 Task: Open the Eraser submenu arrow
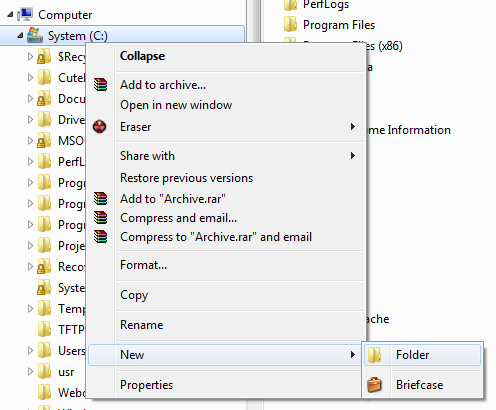(353, 127)
